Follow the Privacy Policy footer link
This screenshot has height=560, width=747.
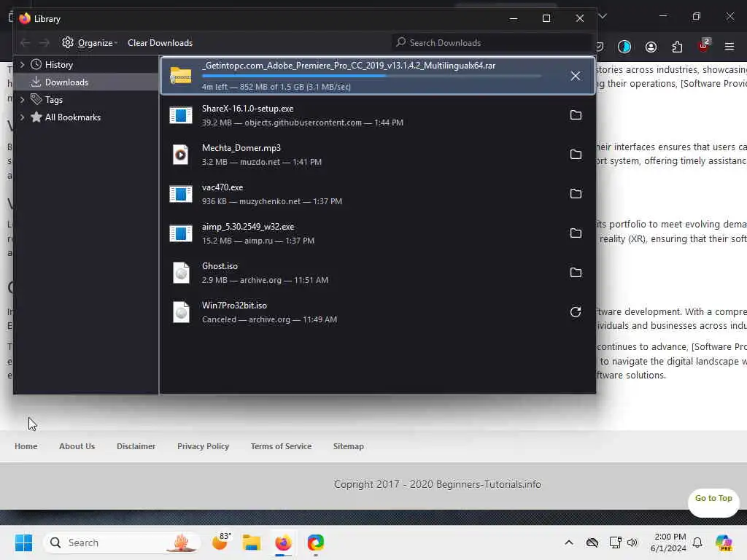coord(203,446)
